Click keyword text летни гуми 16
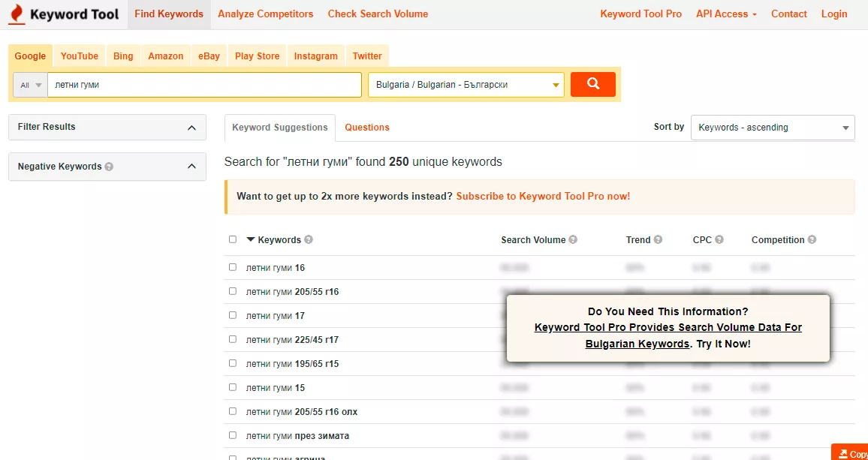The height and width of the screenshot is (460, 868). [x=276, y=267]
